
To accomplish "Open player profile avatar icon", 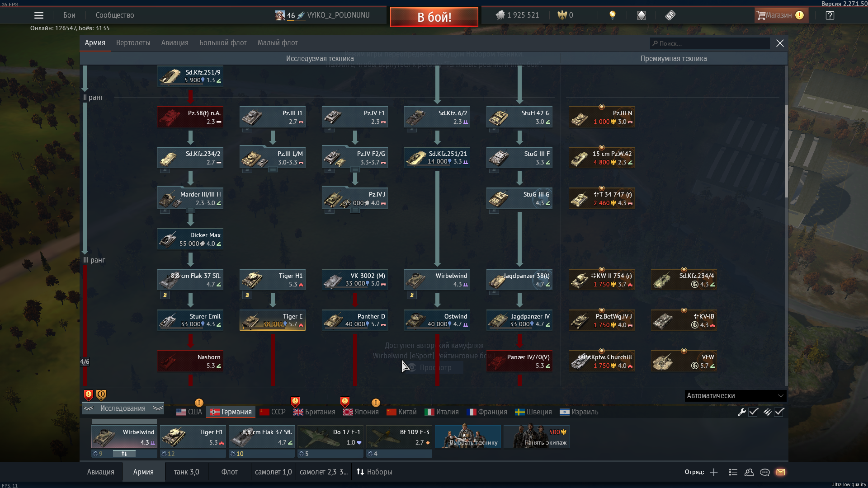I will pos(280,15).
